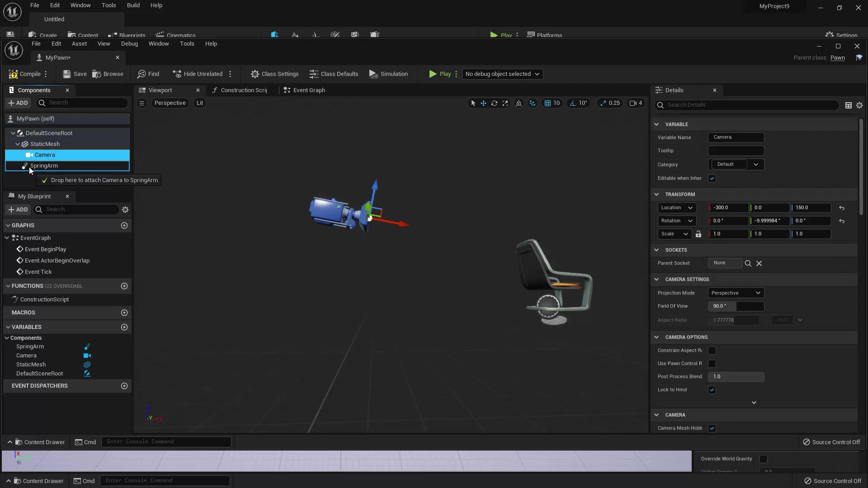Activate the Rotate tool in viewport
The height and width of the screenshot is (488, 868).
tap(494, 103)
